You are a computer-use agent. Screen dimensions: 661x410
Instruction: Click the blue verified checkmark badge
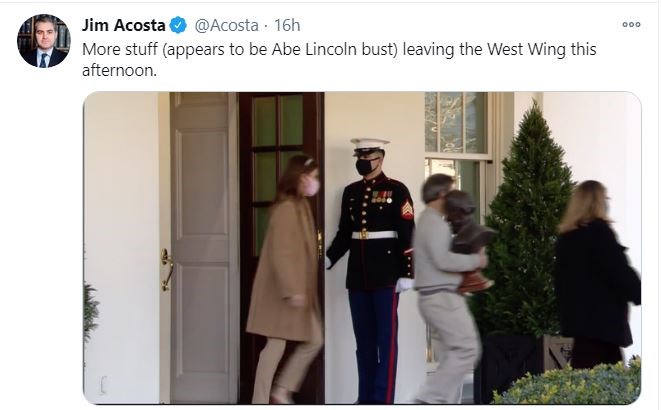pyautogui.click(x=178, y=25)
